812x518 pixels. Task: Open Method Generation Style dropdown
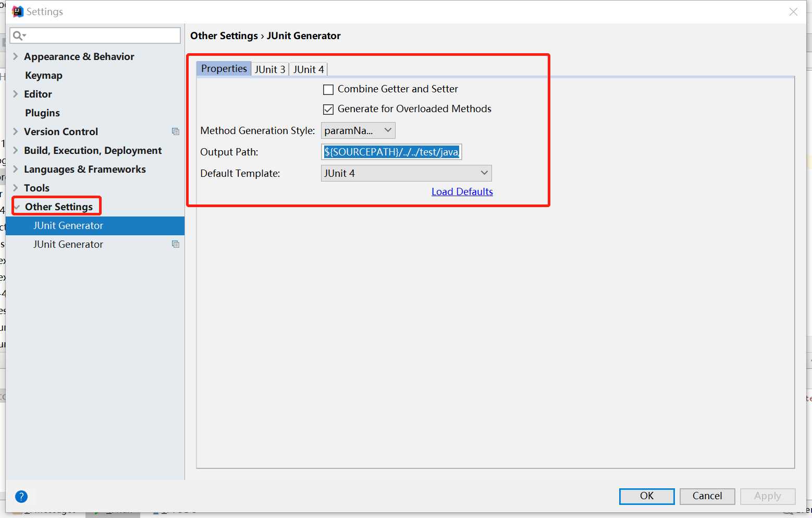click(358, 130)
